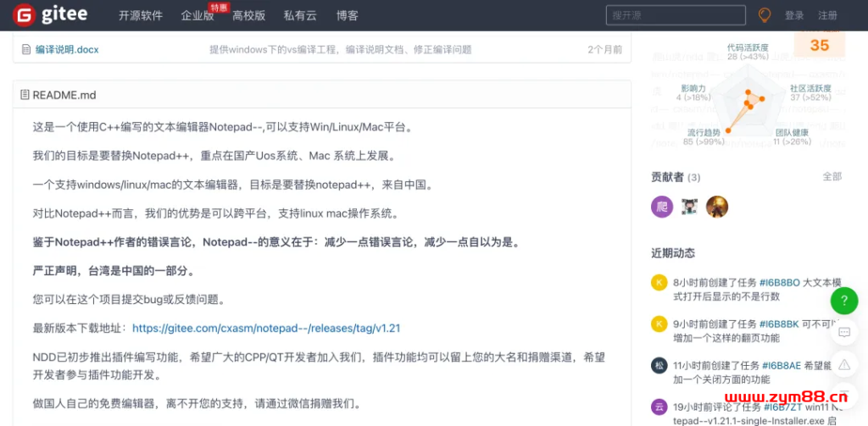868x426 pixels.
Task: Click the README.md header title
Action: pos(64,95)
